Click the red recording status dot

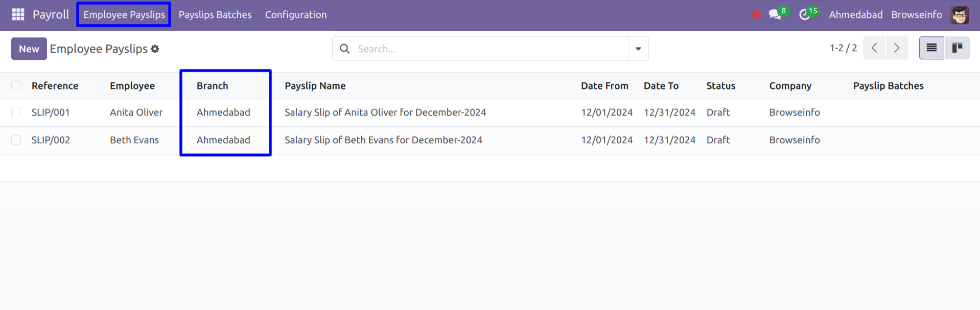(x=756, y=15)
